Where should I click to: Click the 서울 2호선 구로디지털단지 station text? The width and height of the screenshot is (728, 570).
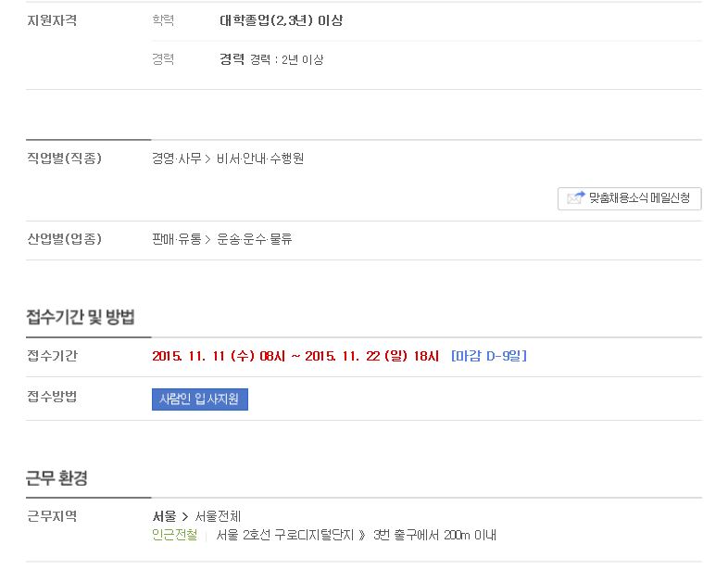pos(285,535)
